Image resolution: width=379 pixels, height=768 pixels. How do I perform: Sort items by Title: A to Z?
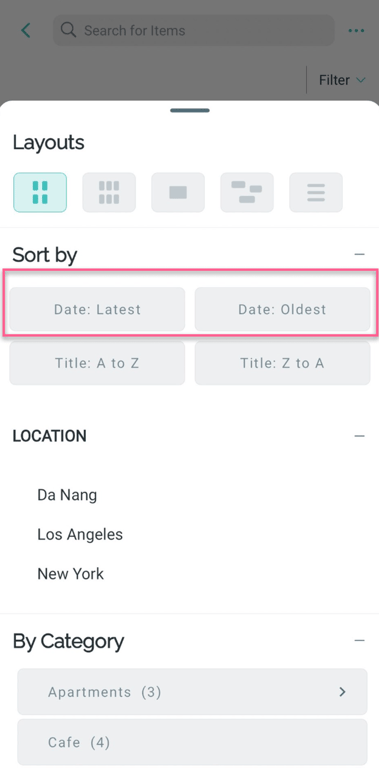point(97,363)
